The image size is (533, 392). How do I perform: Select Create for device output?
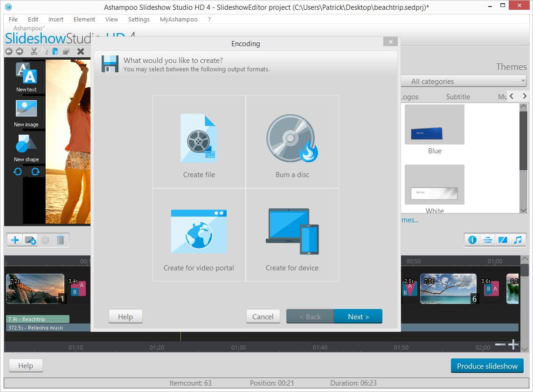292,235
